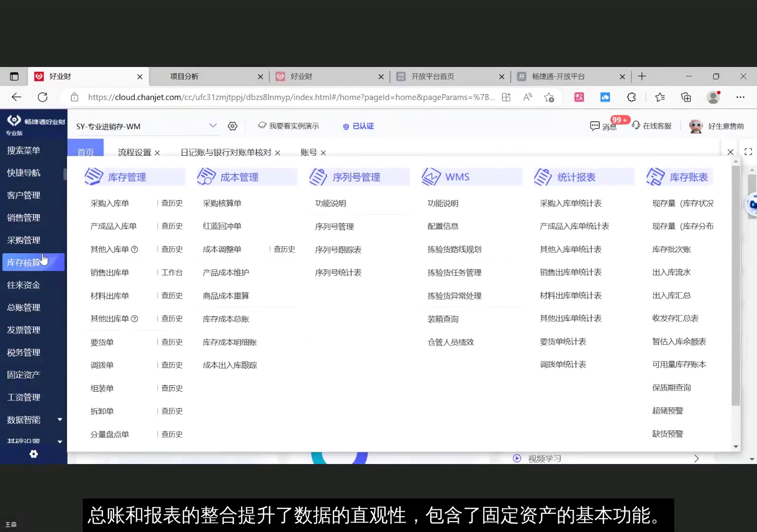Viewport: 757px width, 532px height.
Task: Click the 在线客服 headset icon
Action: click(636, 126)
